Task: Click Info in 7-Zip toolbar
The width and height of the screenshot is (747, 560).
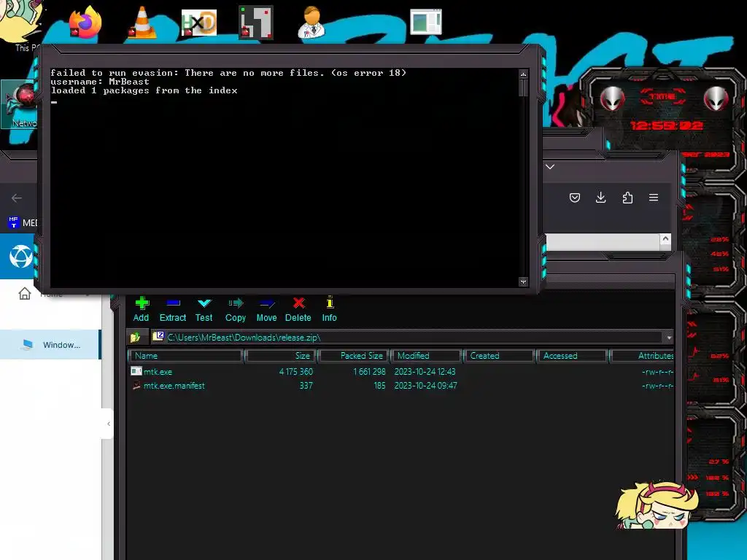Action: (x=329, y=309)
